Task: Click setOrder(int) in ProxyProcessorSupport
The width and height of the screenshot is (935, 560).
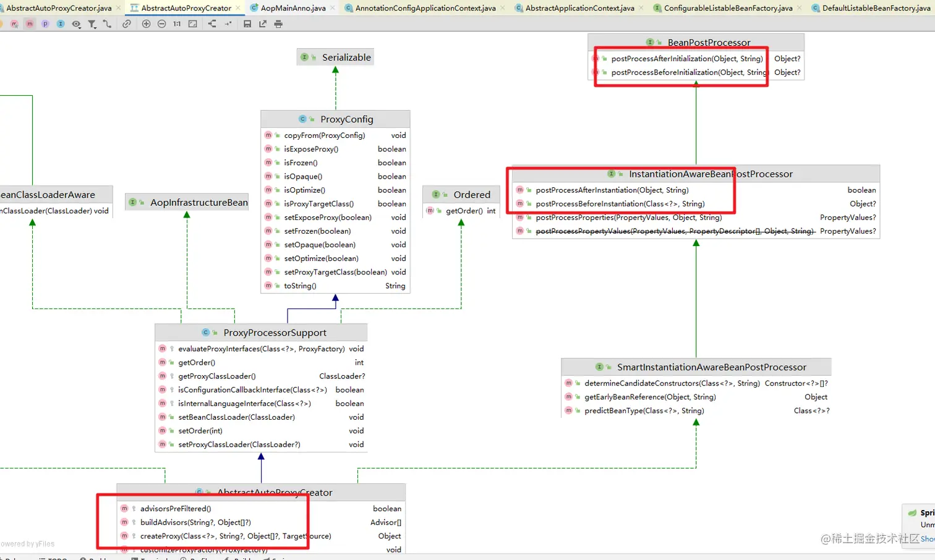Action: coord(261,431)
